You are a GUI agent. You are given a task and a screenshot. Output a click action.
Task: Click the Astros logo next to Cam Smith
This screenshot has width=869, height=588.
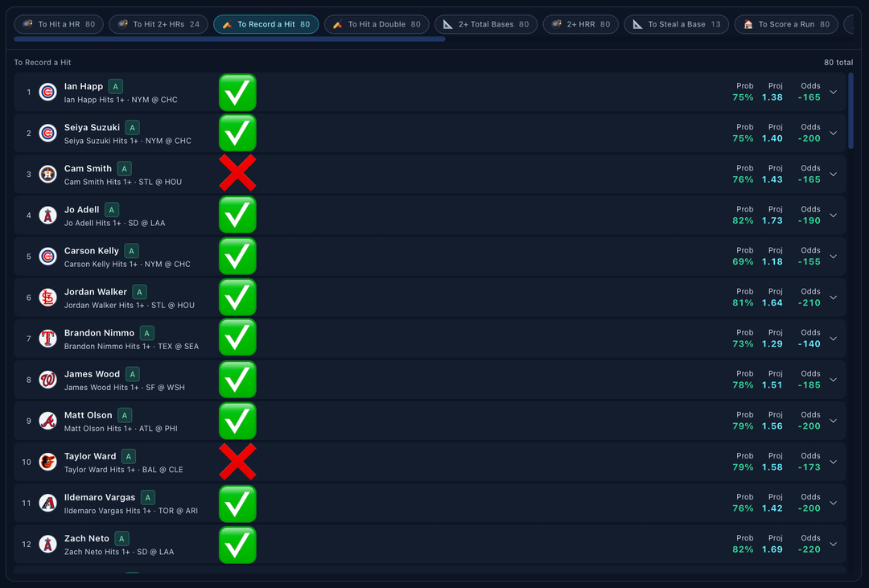pos(48,175)
